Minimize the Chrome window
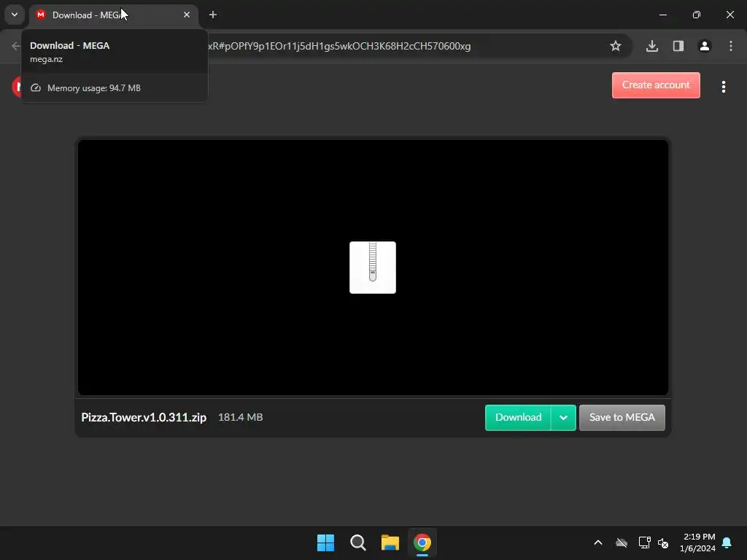This screenshot has height=560, width=747. [x=662, y=15]
